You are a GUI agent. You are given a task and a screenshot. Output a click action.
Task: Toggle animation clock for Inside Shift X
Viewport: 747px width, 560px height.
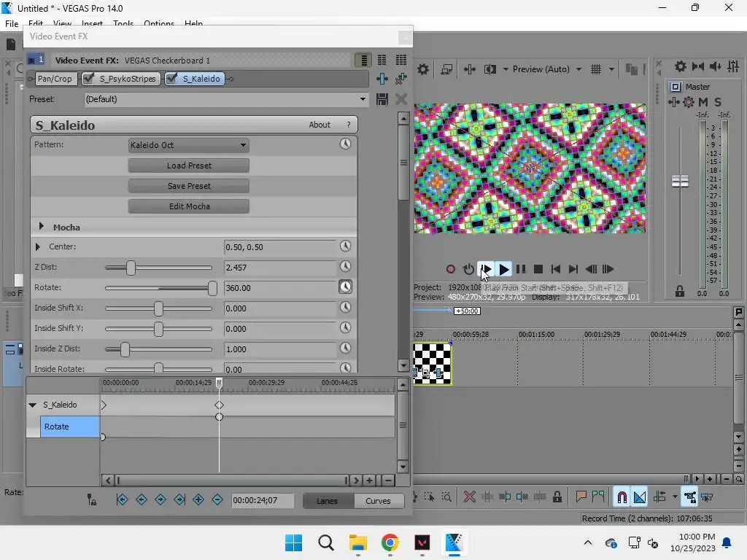345,307
